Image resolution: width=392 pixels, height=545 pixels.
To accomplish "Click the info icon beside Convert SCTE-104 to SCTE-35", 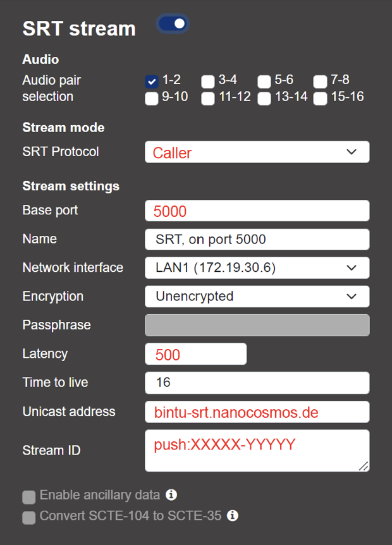I will 232,516.
